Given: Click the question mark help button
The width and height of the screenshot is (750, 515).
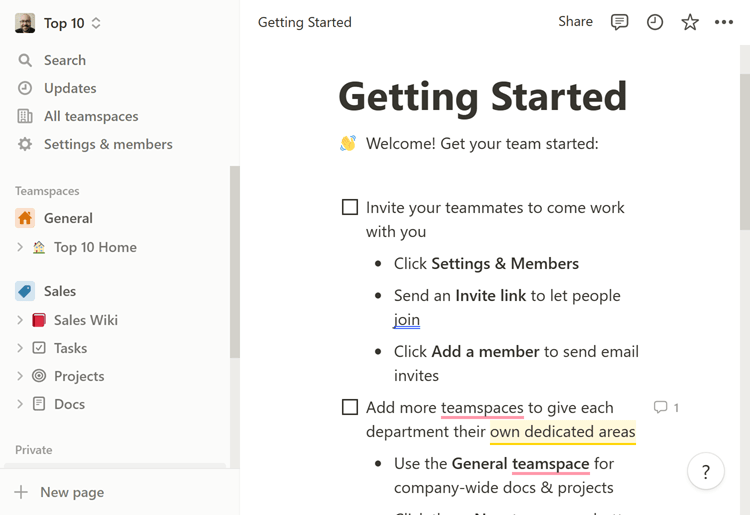Looking at the screenshot, I should [706, 471].
